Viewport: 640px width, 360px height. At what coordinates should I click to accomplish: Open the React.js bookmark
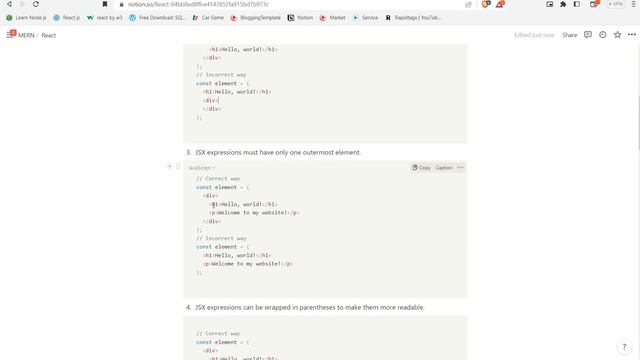(67, 18)
